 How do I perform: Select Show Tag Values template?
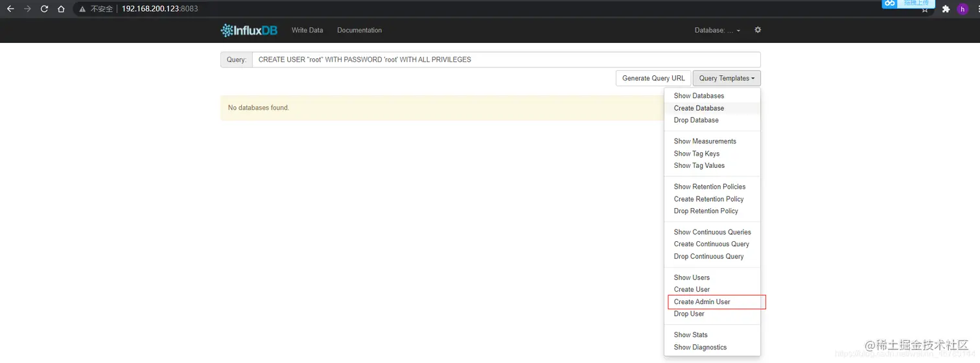click(x=712, y=165)
